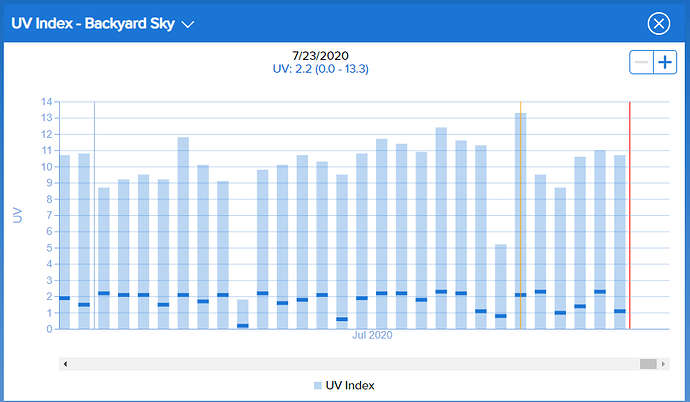
Task: Click the empty scrollbar track area
Action: (x=355, y=364)
